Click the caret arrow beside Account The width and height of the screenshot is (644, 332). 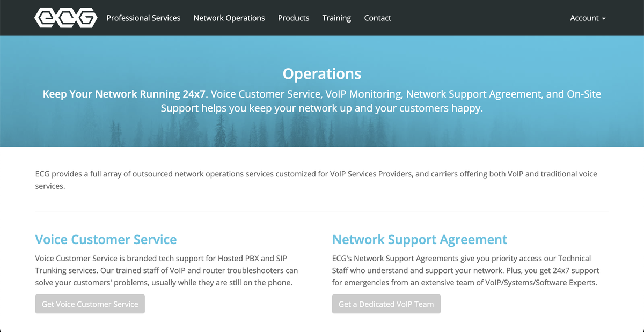(604, 18)
